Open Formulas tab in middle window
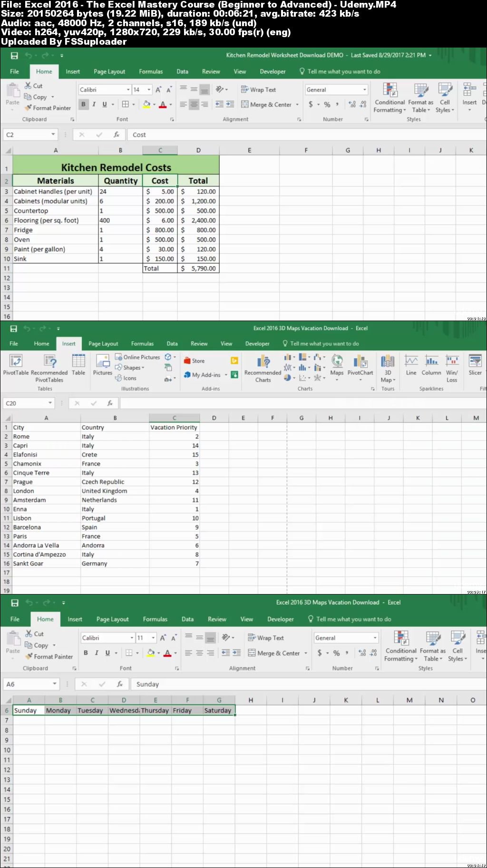 pyautogui.click(x=142, y=343)
